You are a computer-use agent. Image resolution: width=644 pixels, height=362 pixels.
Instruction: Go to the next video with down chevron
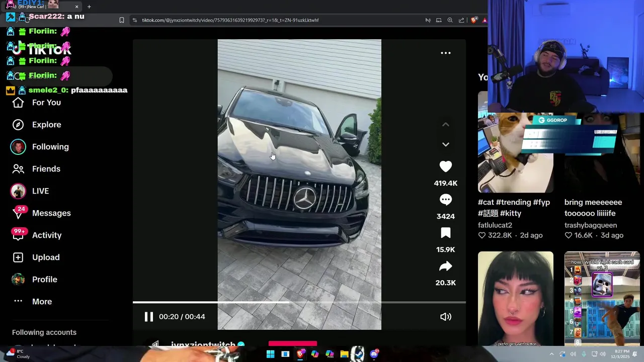[446, 144]
